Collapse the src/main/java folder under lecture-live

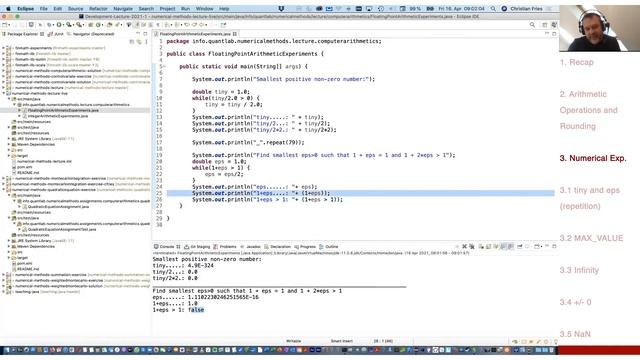coord(9,99)
